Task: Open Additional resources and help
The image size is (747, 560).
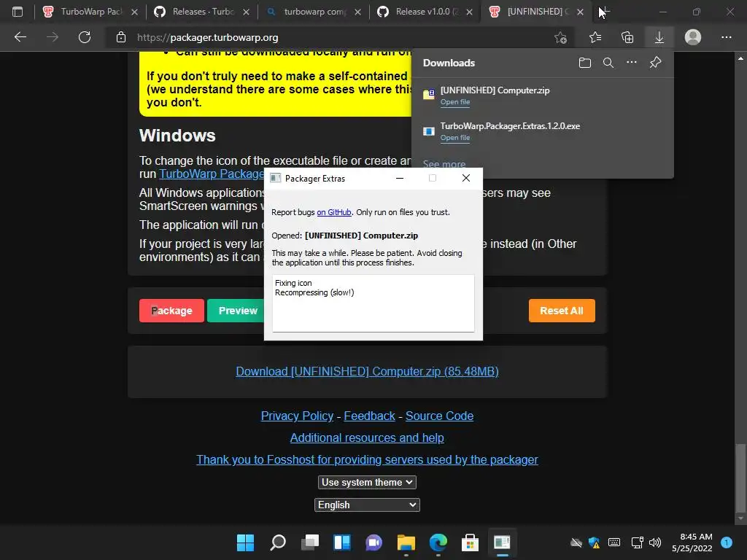Action: (x=367, y=437)
